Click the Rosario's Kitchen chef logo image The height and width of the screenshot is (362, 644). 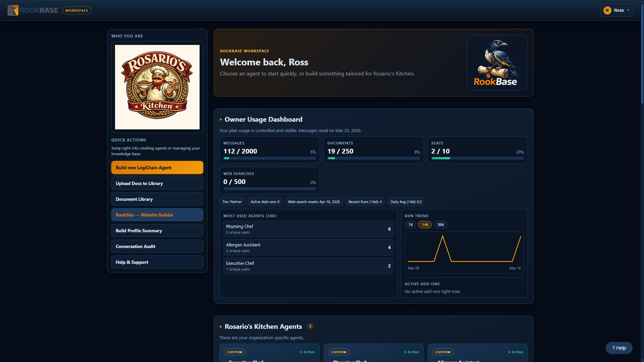pos(157,87)
